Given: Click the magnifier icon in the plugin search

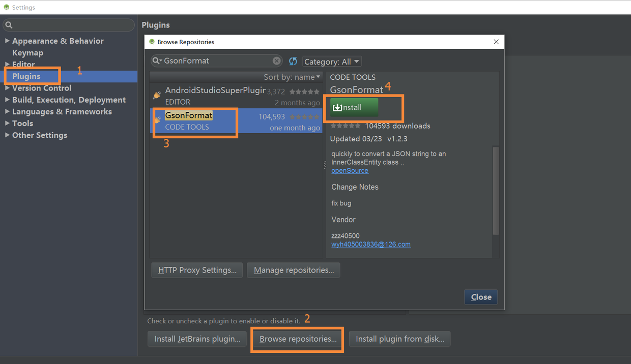Looking at the screenshot, I should [157, 61].
